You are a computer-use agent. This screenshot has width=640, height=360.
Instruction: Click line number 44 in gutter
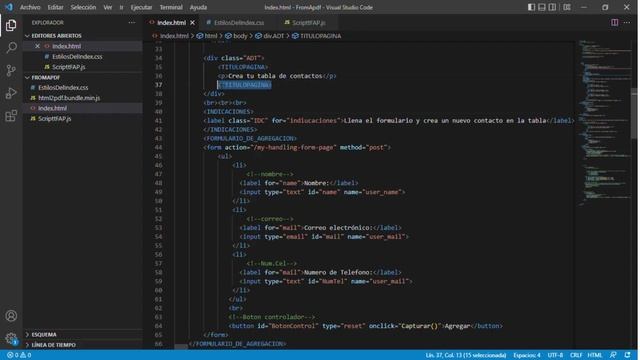[158, 147]
